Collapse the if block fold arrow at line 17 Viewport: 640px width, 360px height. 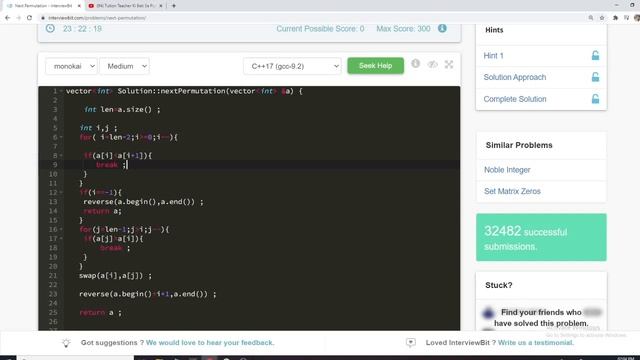pyautogui.click(x=61, y=238)
